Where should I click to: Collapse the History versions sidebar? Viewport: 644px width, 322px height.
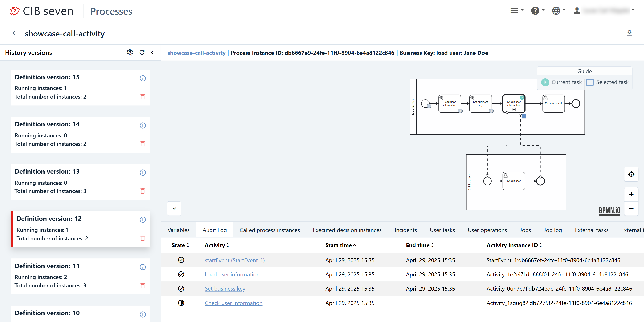pyautogui.click(x=152, y=52)
